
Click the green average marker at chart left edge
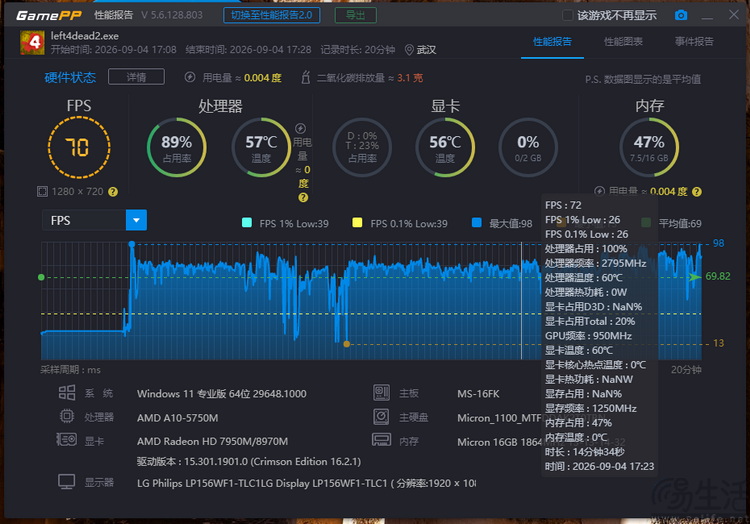point(41,277)
